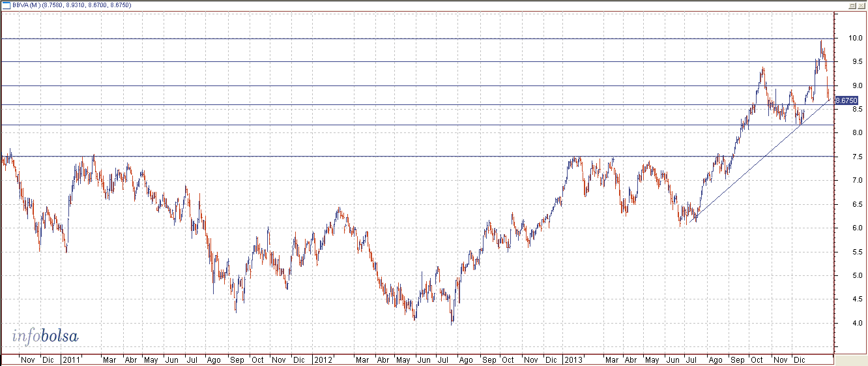This screenshot has width=868, height=366.
Task: Maximize the BBVA chart panel
Action: pyautogui.click(x=851, y=5)
